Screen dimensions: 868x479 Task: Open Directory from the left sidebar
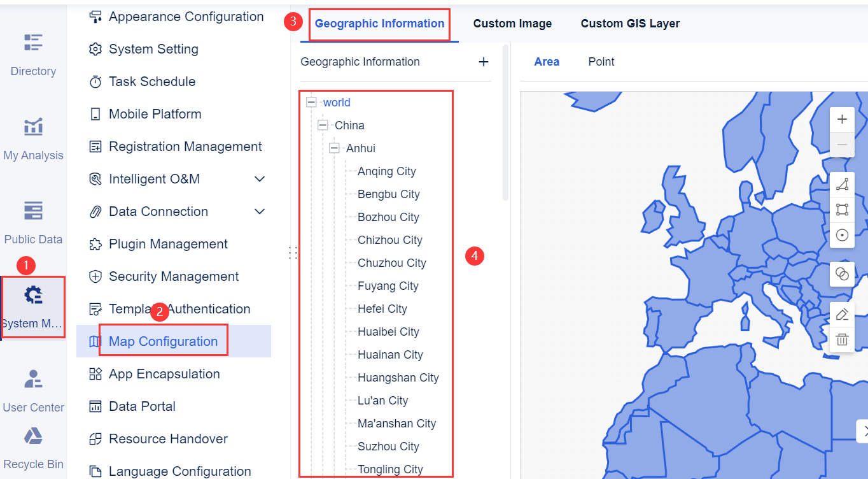click(x=32, y=56)
